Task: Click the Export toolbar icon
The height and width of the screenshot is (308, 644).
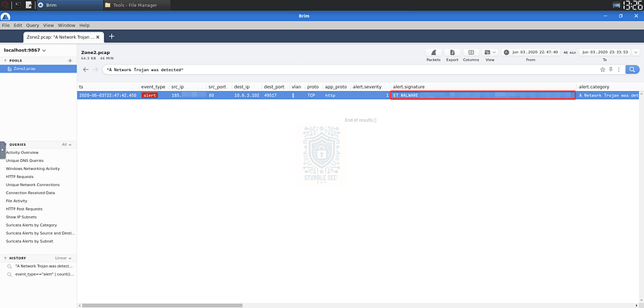Action: pyautogui.click(x=452, y=52)
